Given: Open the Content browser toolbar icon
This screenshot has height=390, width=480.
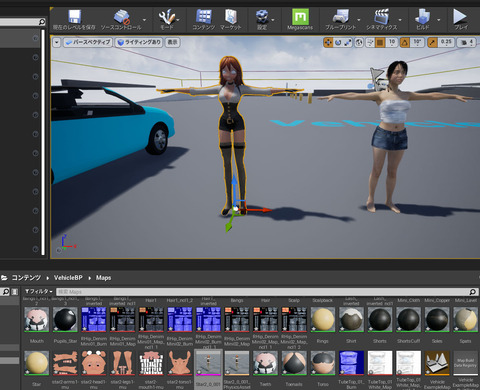Looking at the screenshot, I should (204, 20).
